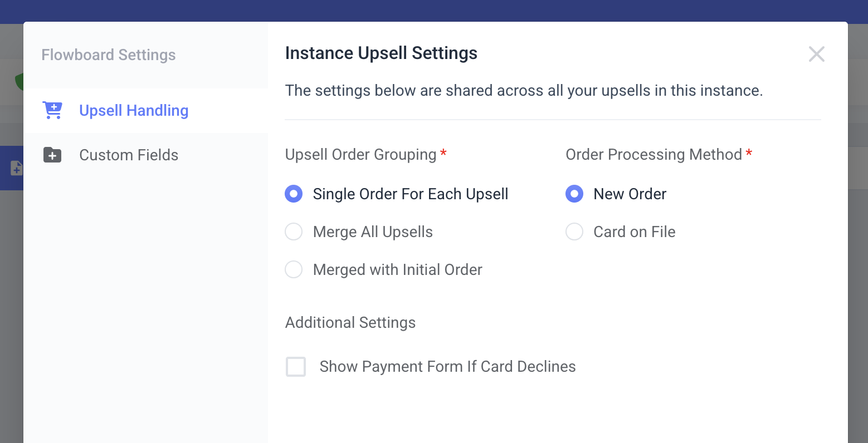Select the New Order radio button
The width and height of the screenshot is (868, 443).
tap(574, 194)
